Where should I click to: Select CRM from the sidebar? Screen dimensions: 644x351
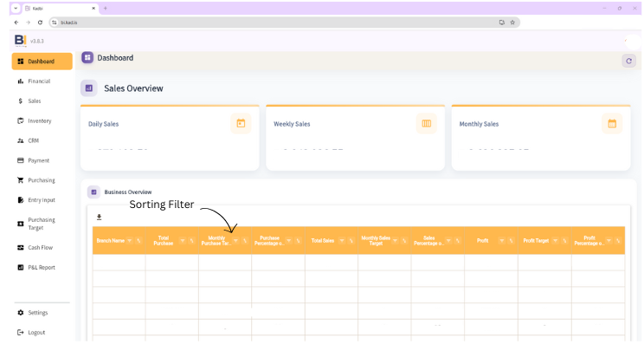tap(33, 140)
